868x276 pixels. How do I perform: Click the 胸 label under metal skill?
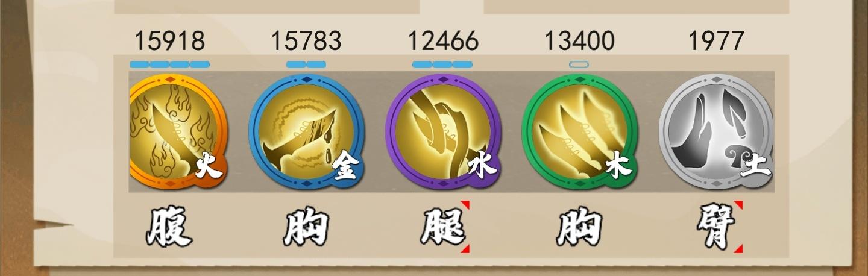(307, 228)
